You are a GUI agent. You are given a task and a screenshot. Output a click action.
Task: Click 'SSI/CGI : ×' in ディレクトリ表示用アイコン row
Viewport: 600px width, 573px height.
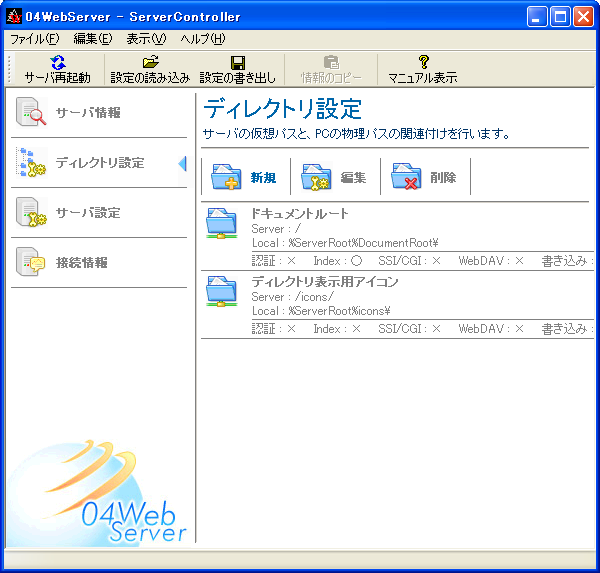[409, 329]
